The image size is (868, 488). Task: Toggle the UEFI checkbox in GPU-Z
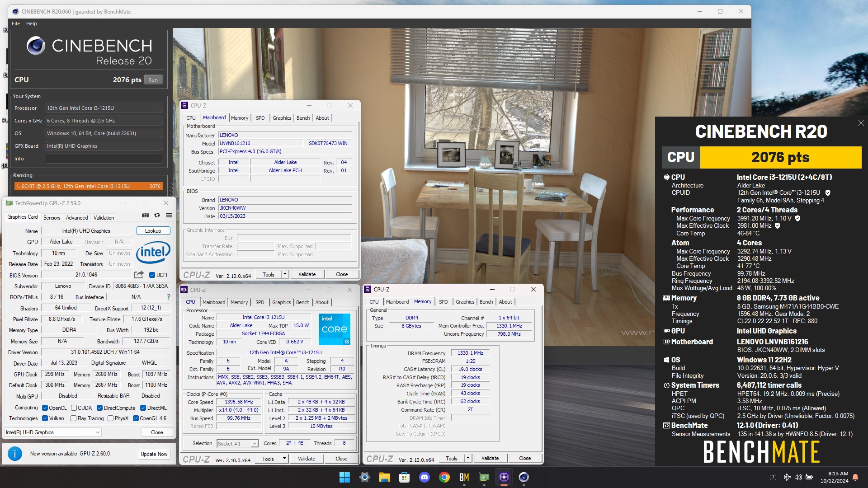tap(152, 275)
